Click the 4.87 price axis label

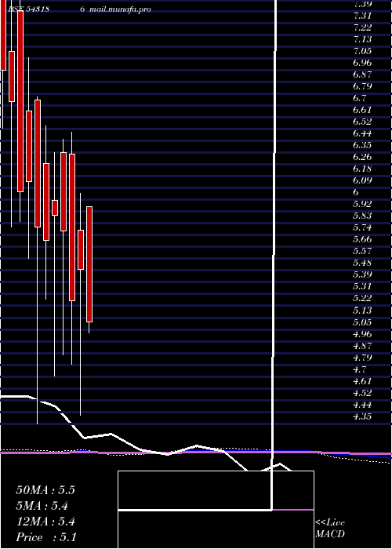(x=362, y=346)
